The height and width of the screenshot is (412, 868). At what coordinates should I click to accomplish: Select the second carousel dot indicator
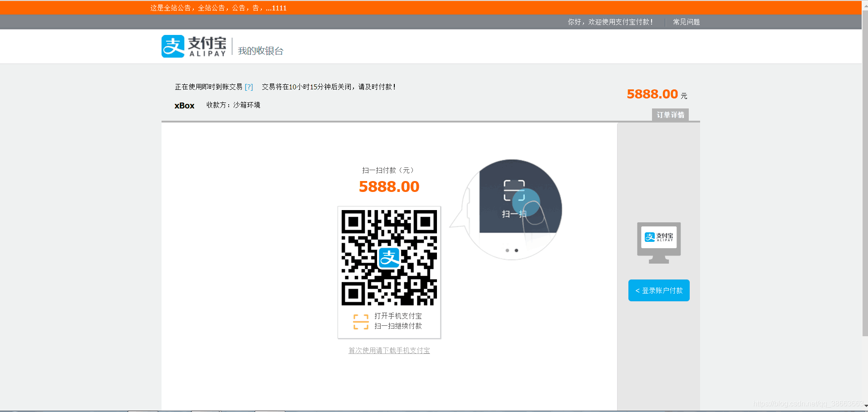tap(516, 250)
